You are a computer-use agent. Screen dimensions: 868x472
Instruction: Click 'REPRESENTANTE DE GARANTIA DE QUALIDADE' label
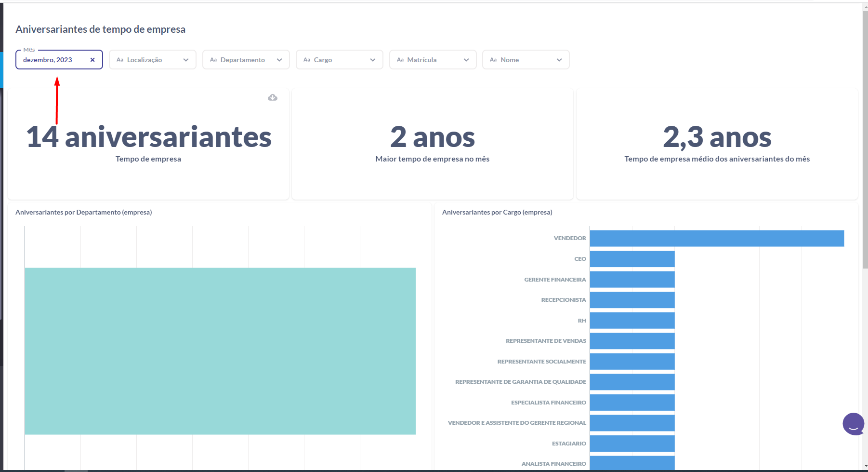[x=521, y=382]
